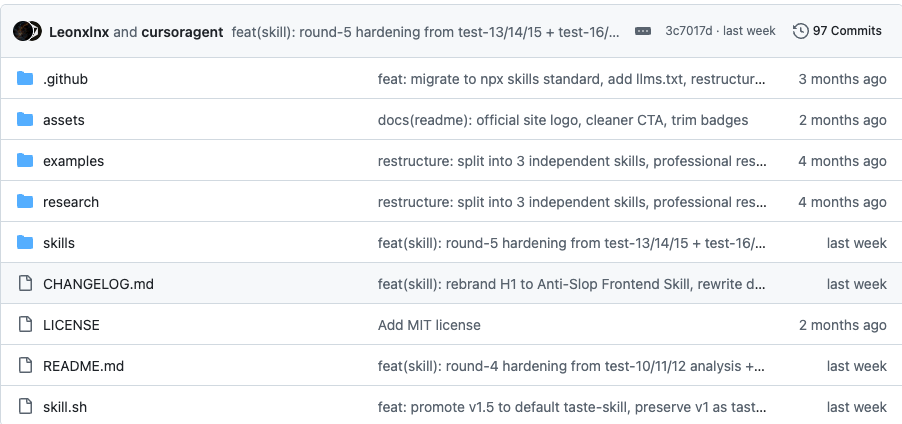Open 'round-4 hardening' commit message
The height and width of the screenshot is (424, 902).
coord(571,366)
